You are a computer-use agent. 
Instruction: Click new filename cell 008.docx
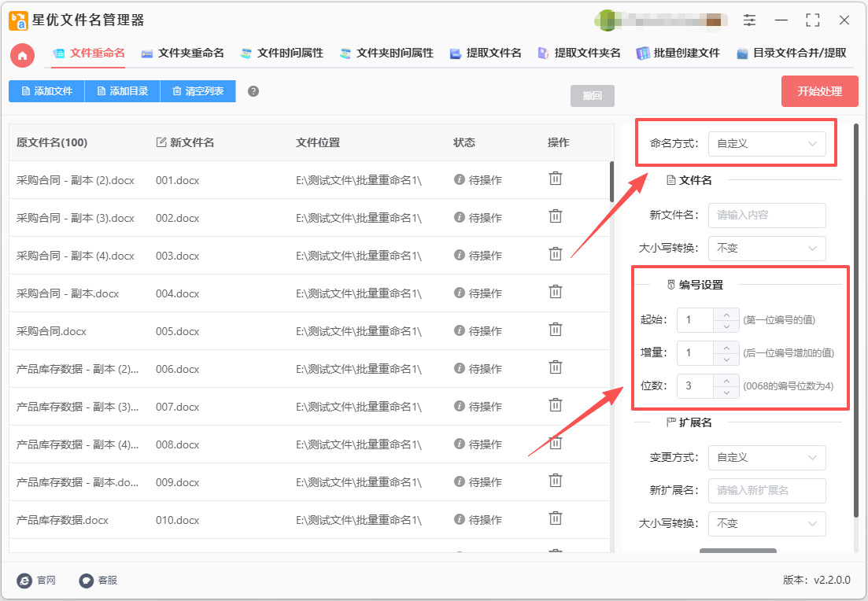pos(177,444)
